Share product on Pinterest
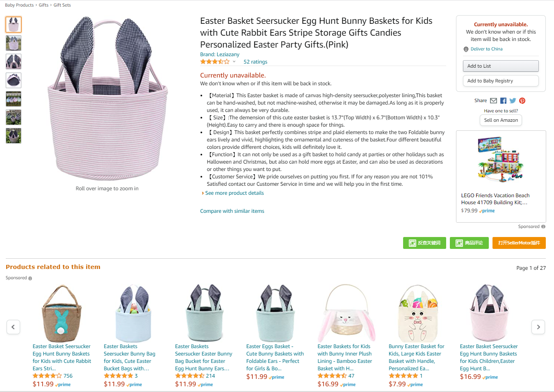554x392 pixels. 522,101
